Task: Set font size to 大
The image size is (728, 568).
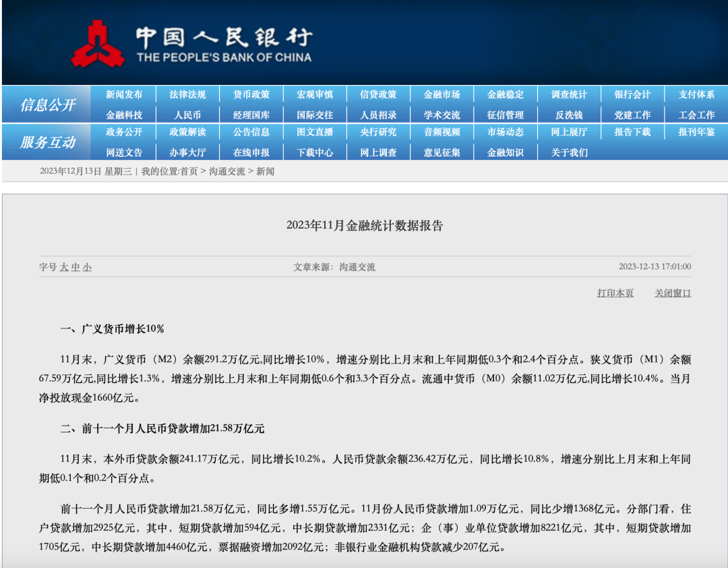Action: point(63,266)
